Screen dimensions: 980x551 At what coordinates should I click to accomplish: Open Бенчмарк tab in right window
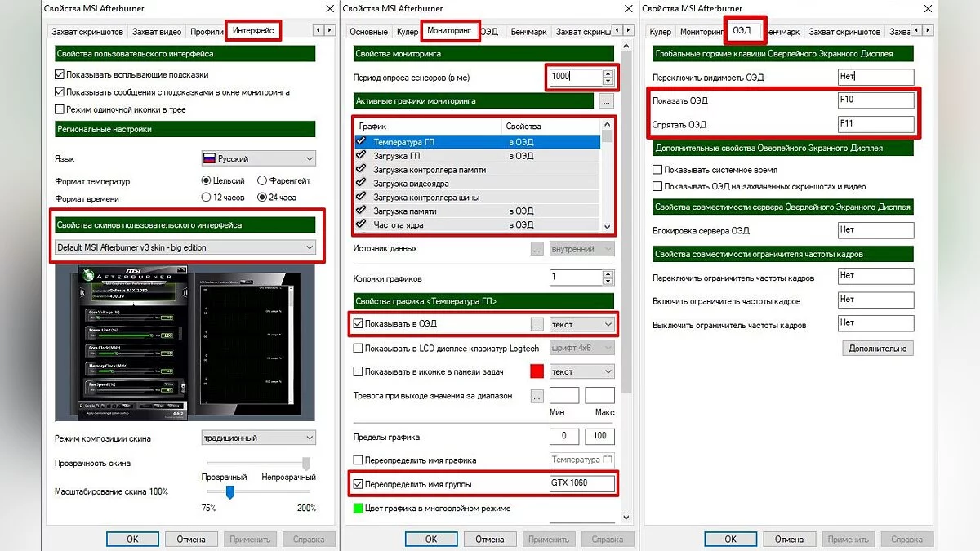pos(786,32)
